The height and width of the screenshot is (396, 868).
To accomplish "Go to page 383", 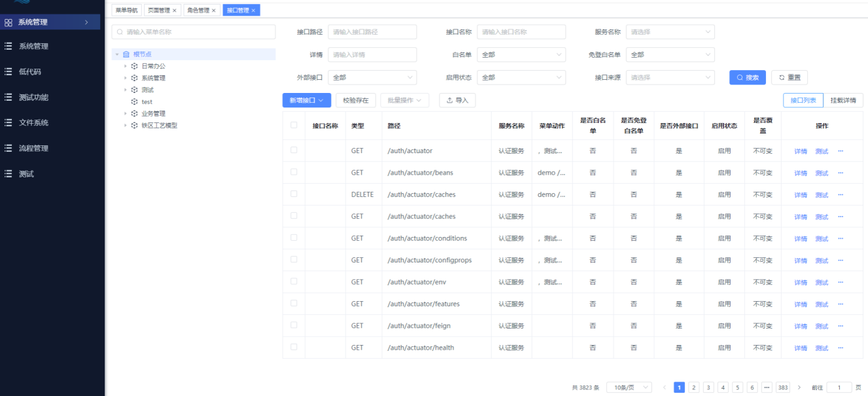I will click(783, 387).
